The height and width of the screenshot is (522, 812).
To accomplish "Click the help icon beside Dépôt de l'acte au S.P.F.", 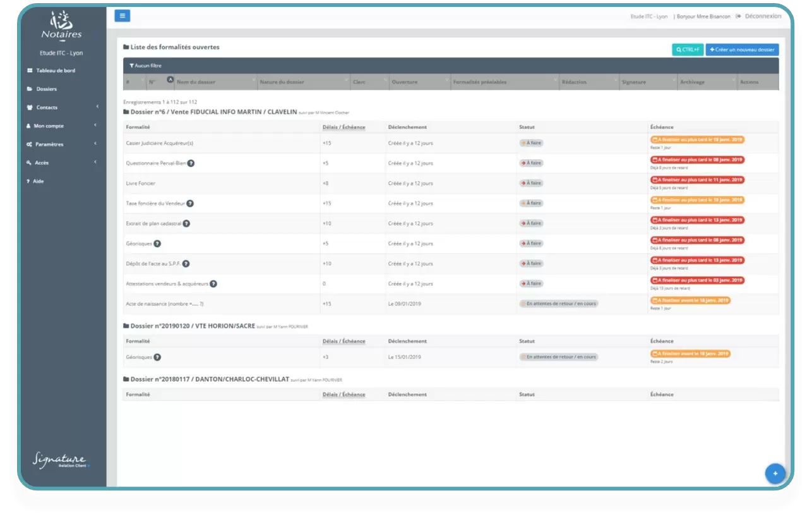I will pos(186,264).
